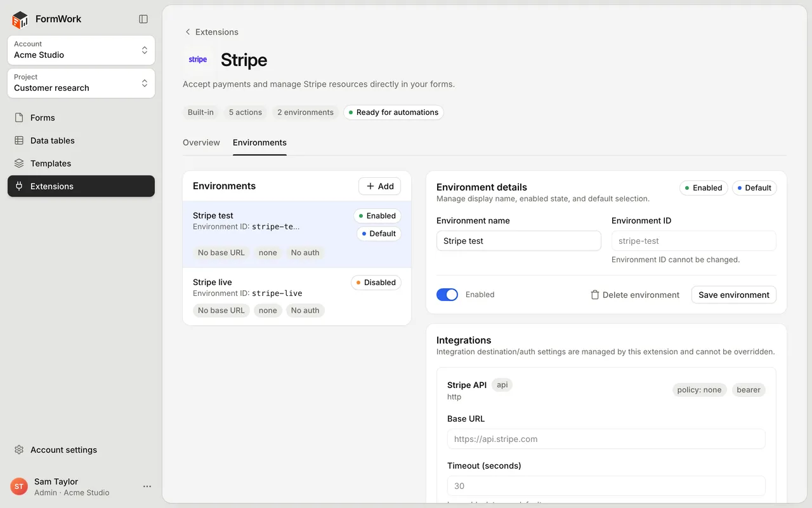Click the Data tables grid icon

click(x=19, y=140)
